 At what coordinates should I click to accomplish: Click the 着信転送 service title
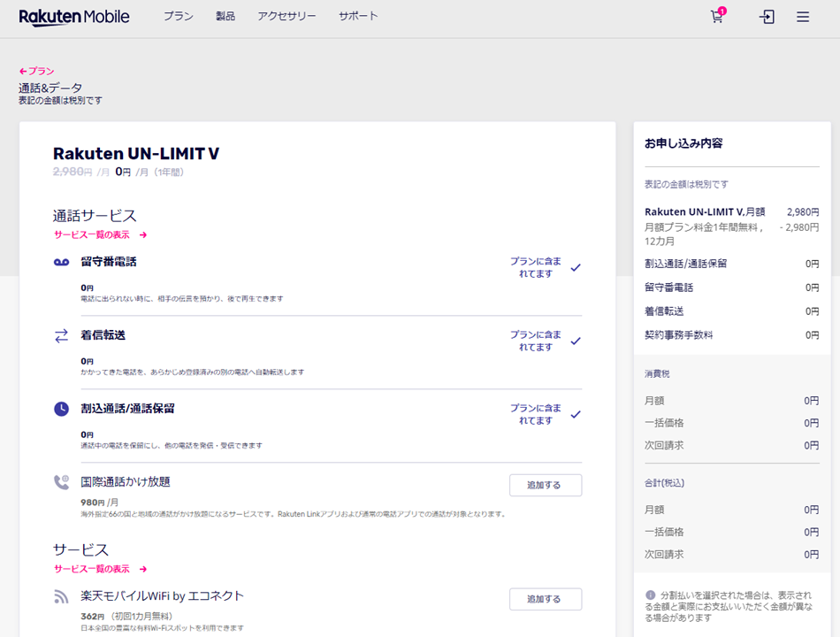click(103, 335)
